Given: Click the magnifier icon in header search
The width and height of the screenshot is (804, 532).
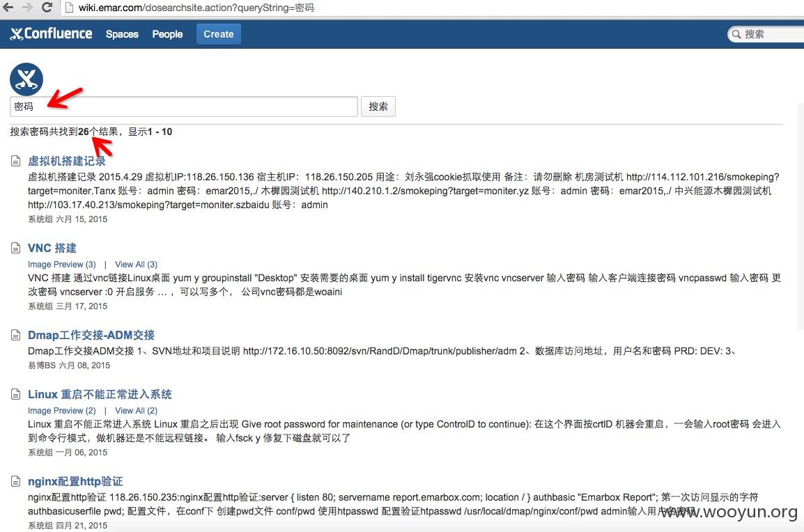Looking at the screenshot, I should click(x=736, y=34).
